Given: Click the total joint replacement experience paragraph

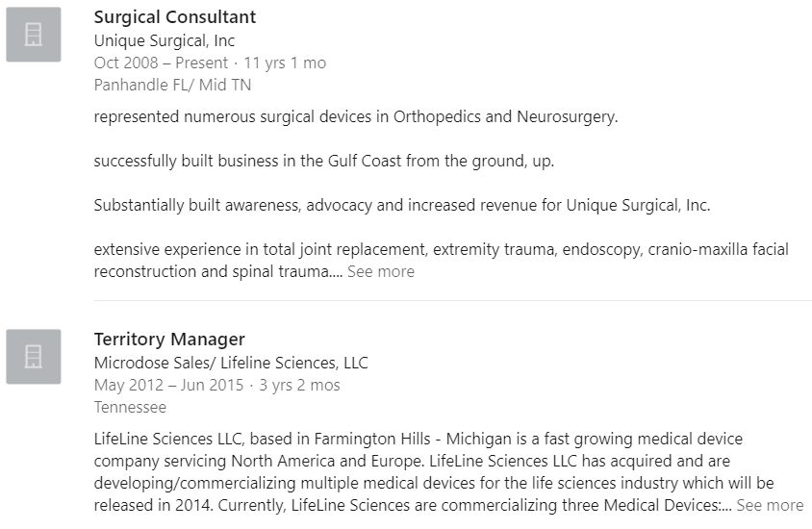Looking at the screenshot, I should point(442,261).
